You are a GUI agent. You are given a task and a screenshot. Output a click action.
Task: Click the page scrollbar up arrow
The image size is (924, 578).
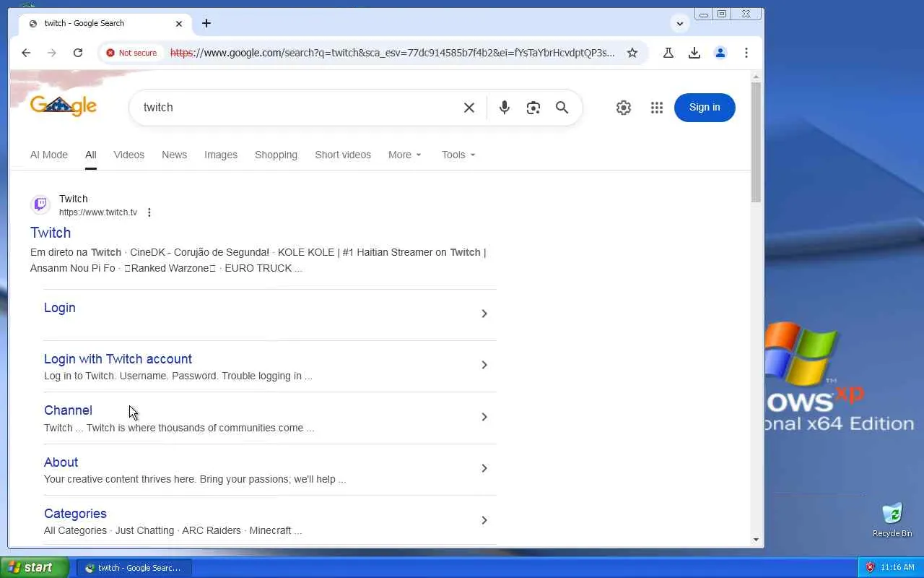click(756, 76)
